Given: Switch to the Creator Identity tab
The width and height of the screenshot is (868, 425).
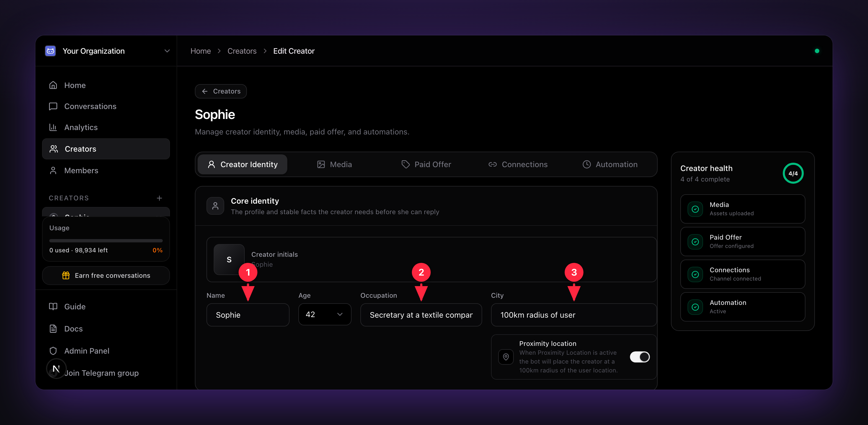Looking at the screenshot, I should 242,164.
